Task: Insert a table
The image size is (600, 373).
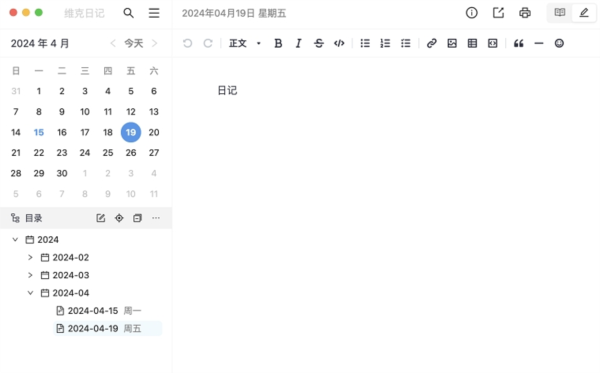Action: pyautogui.click(x=472, y=43)
